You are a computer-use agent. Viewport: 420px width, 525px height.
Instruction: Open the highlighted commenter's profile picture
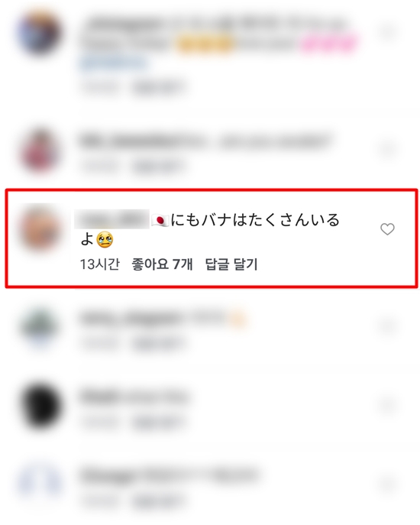(40, 228)
